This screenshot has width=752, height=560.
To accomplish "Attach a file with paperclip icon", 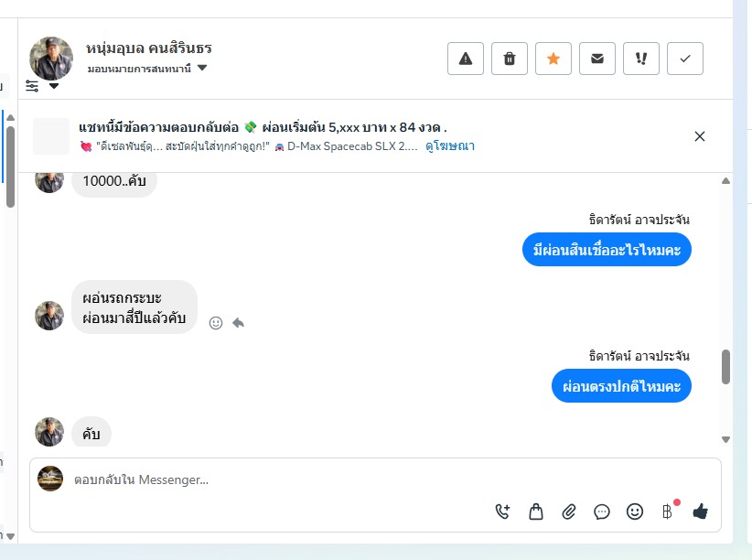I will pyautogui.click(x=569, y=512).
